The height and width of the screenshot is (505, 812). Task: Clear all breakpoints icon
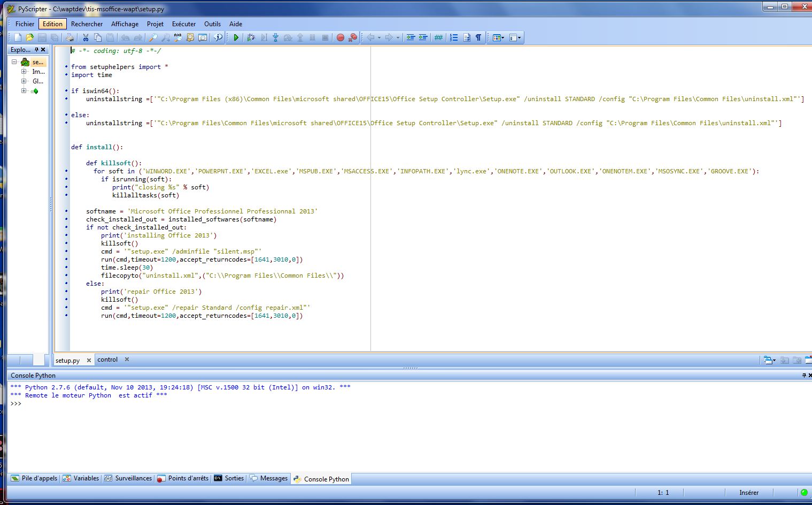(x=353, y=37)
